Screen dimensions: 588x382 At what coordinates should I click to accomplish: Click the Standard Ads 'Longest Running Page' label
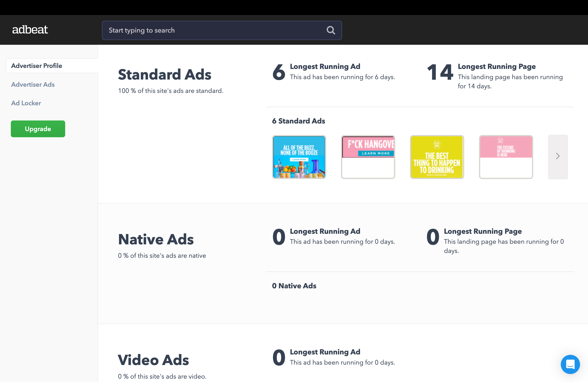[497, 66]
